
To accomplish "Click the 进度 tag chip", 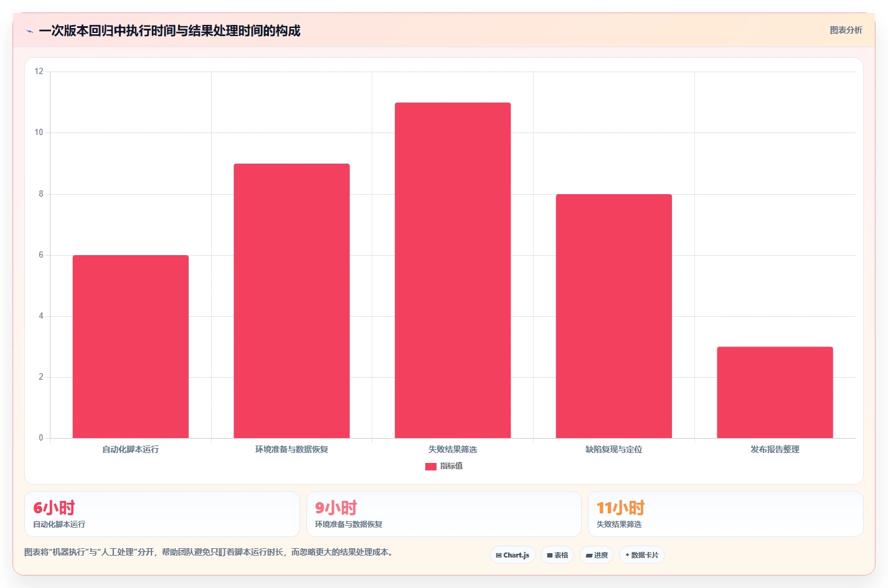I will pos(597,555).
